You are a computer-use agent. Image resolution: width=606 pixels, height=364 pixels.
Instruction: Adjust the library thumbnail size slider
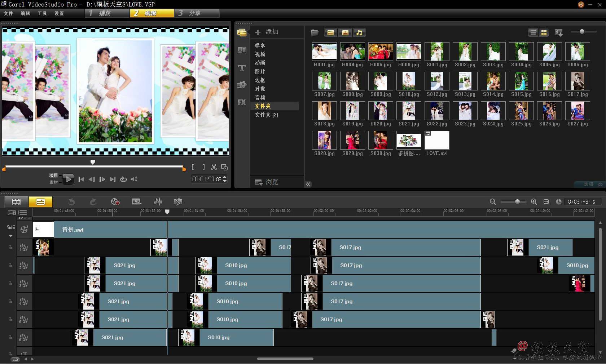[x=582, y=32]
